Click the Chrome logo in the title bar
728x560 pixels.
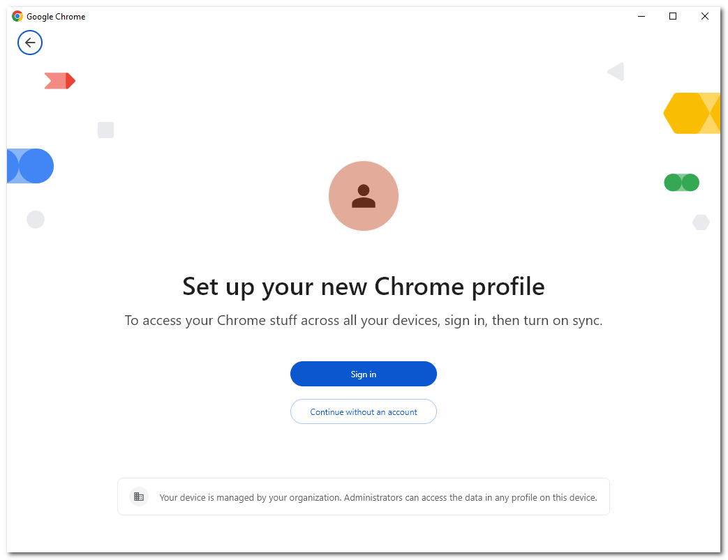tap(17, 16)
